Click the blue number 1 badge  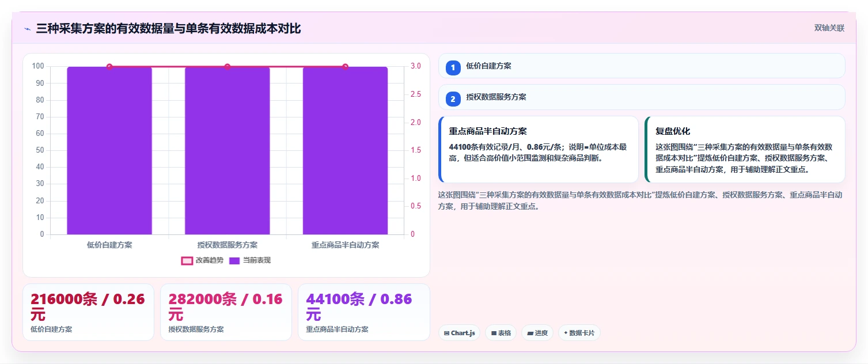tap(453, 67)
